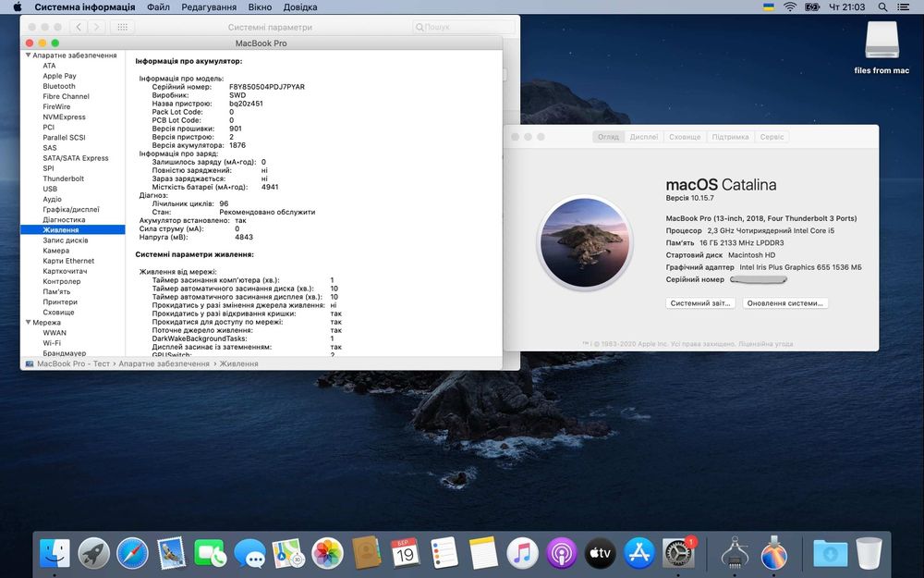
Task: Open Downloads folder in Dock
Action: [x=831, y=554]
